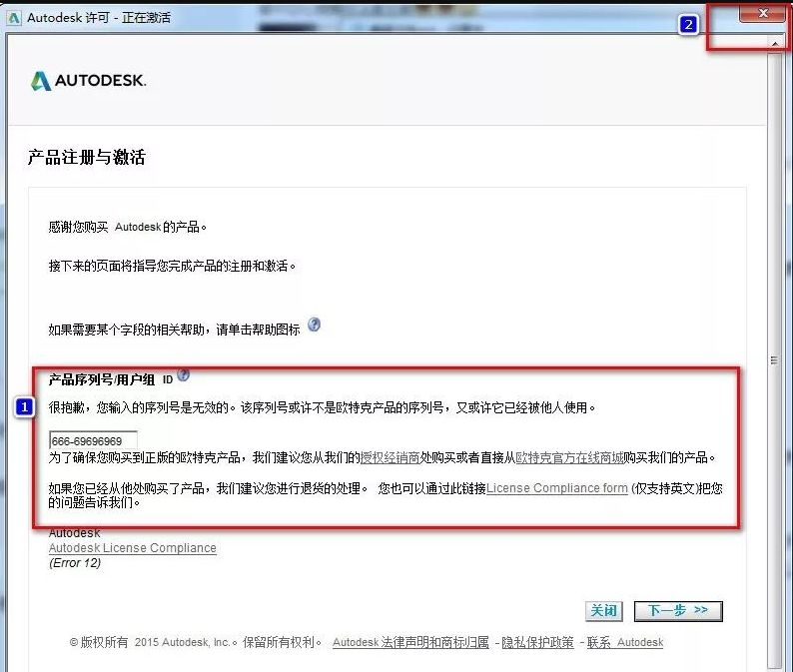
Task: Click the scrollbar up arrow
Action: point(775,44)
